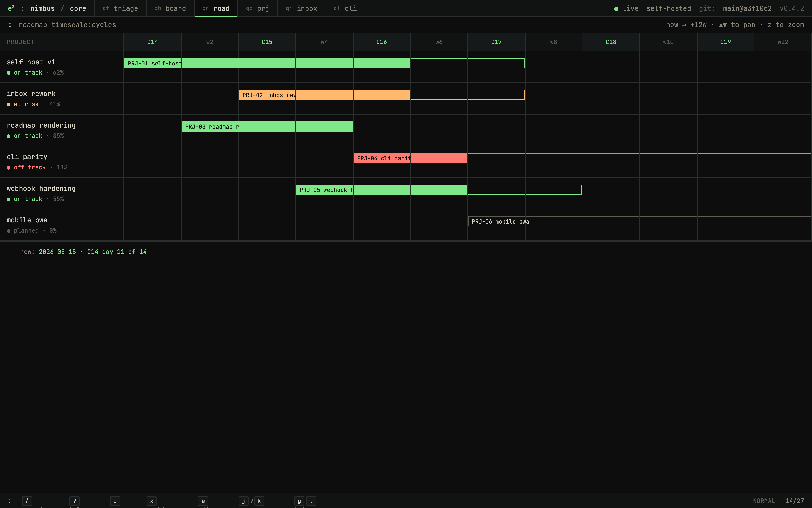This screenshot has height=508, width=812.
Task: Click the 'off track' status label
Action: tap(30, 167)
